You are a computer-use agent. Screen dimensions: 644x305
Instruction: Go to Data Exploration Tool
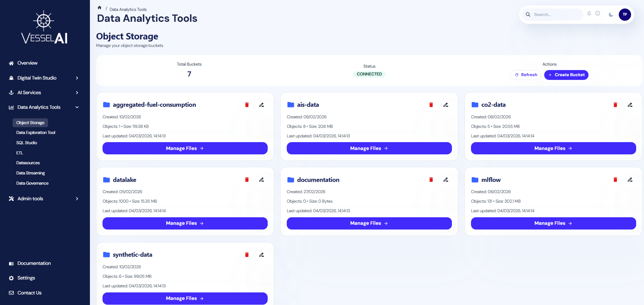coord(36,133)
